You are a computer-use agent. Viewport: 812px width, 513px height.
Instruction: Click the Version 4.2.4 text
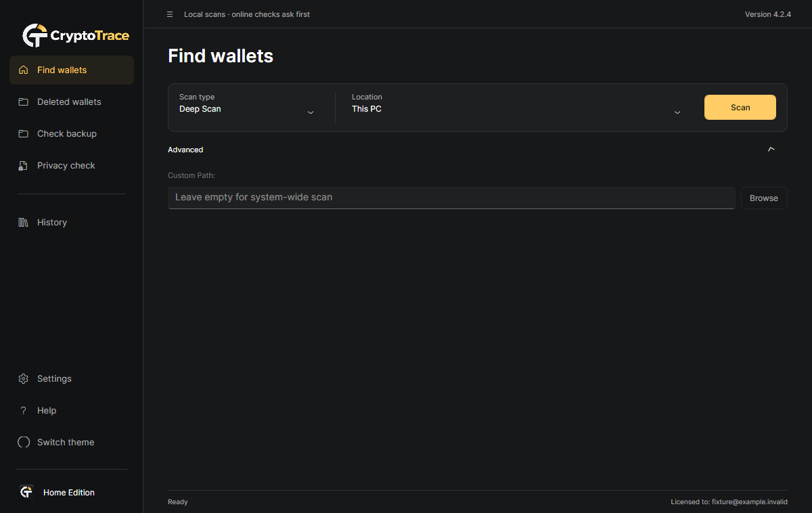click(768, 14)
